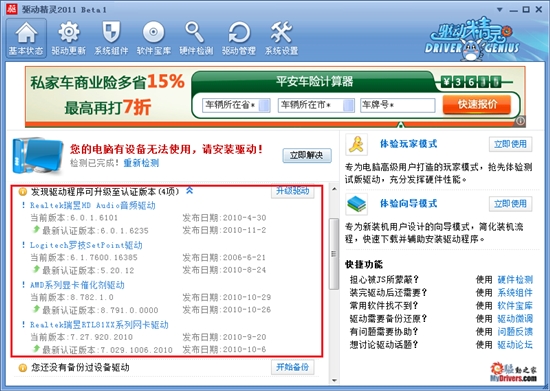Click the 体验玩家模式 running figure icon

[x=356, y=144]
